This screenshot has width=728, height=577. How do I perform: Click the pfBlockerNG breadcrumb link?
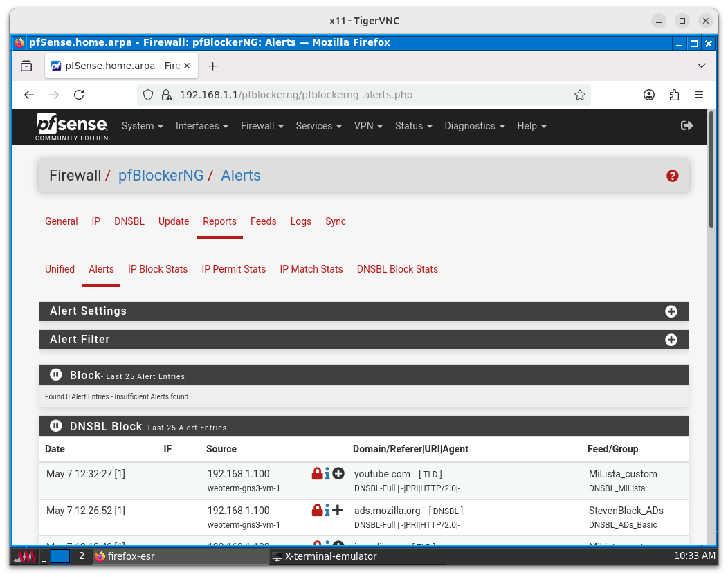tap(161, 176)
